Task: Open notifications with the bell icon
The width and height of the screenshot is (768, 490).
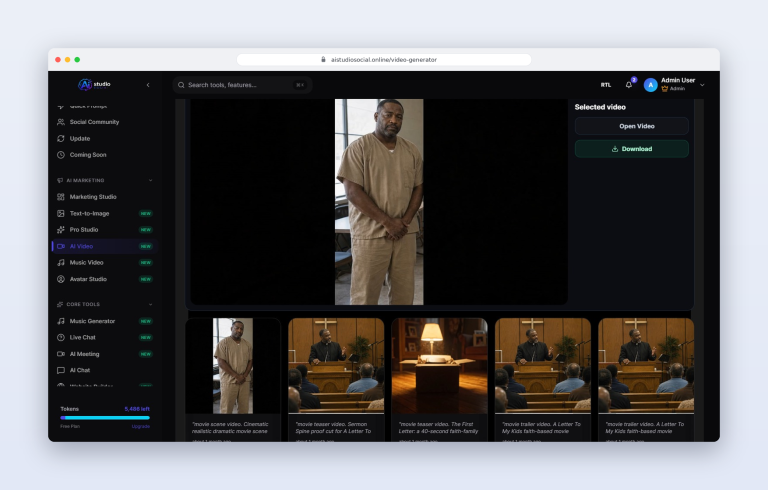Action: tap(629, 85)
